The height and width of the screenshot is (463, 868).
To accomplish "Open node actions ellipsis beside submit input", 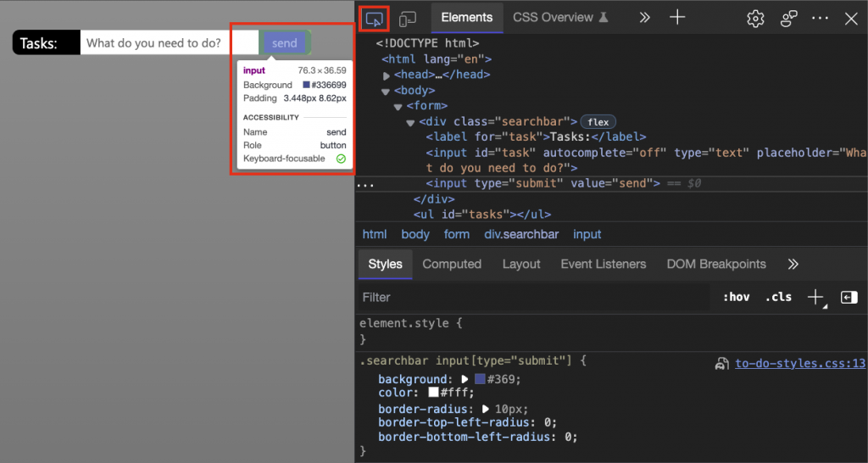I will [364, 185].
